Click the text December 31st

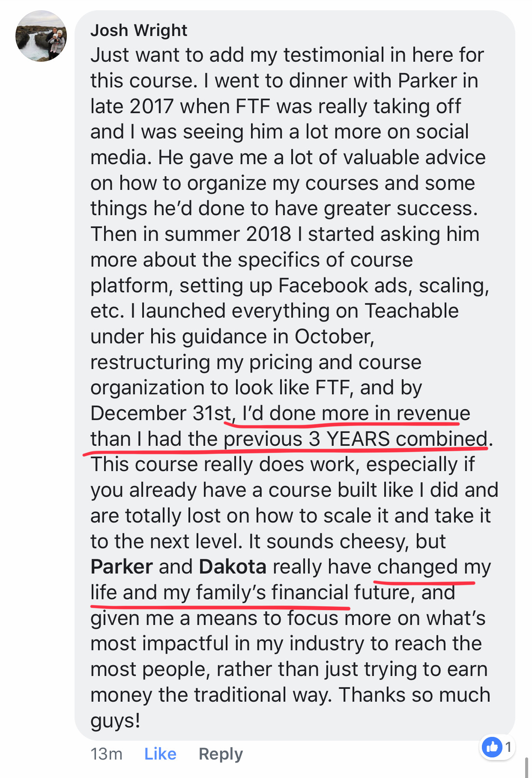tap(161, 413)
